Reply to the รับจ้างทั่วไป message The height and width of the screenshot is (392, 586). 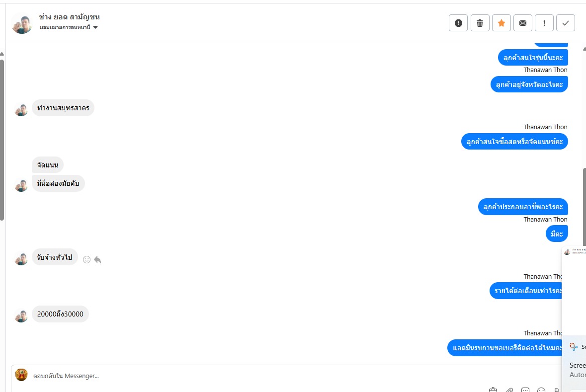pos(97,259)
